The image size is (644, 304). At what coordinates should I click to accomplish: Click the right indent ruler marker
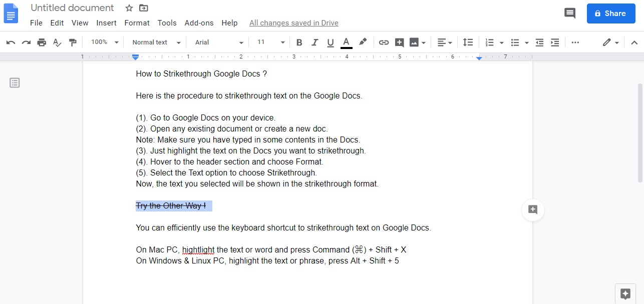479,58
